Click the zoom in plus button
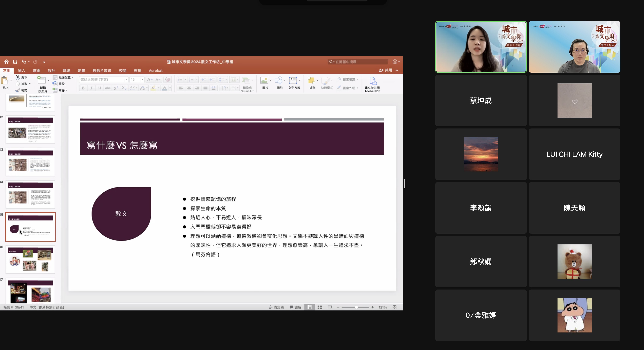Screen dimensions: 644x350 (373, 307)
